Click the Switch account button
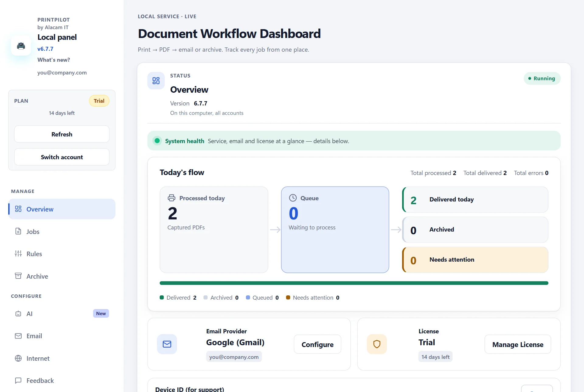Screen dimensions: 584x392 62,157
